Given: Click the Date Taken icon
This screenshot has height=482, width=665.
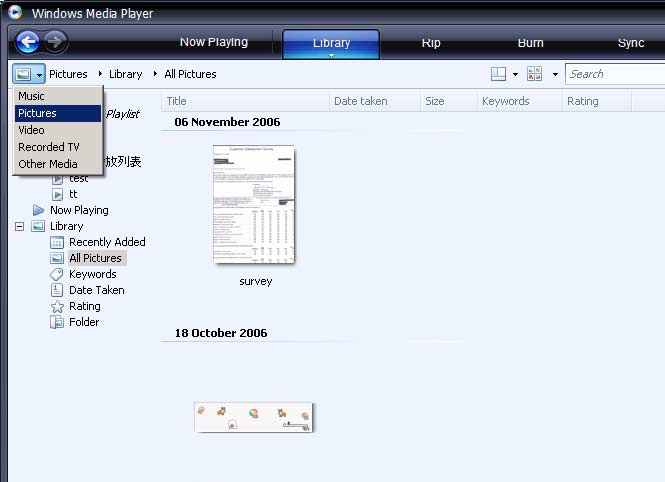Looking at the screenshot, I should point(56,290).
